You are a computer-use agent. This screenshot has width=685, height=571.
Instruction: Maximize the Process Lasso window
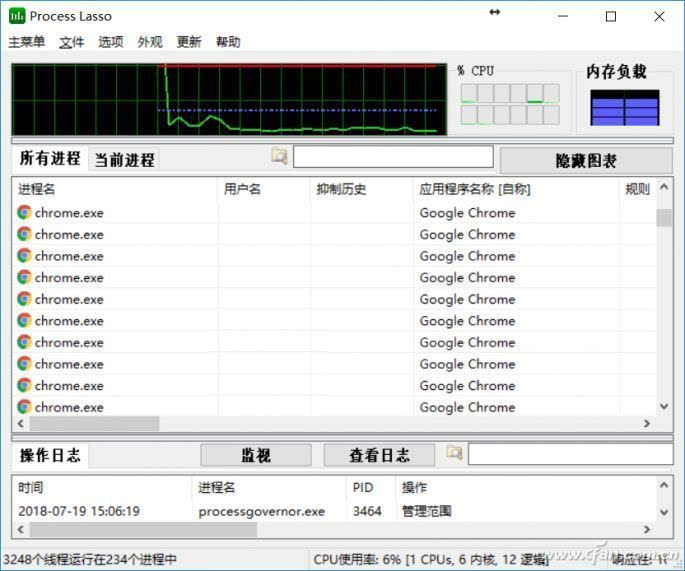611,17
